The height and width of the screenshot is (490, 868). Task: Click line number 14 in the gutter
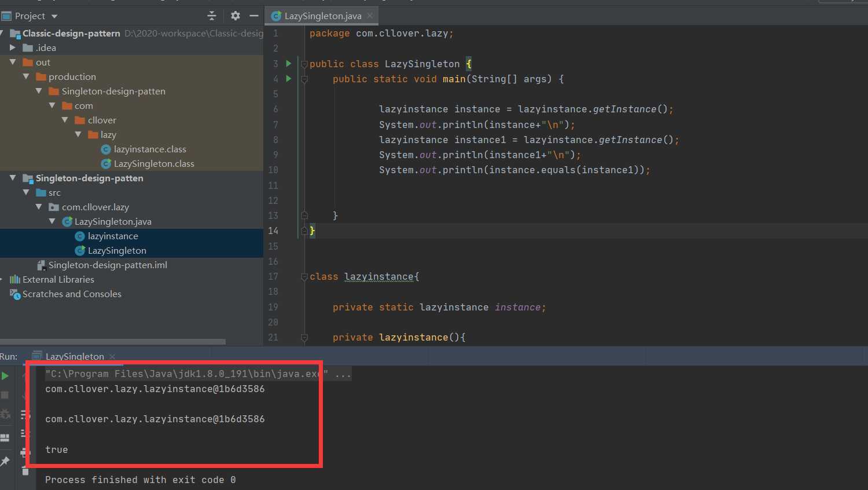tap(273, 231)
